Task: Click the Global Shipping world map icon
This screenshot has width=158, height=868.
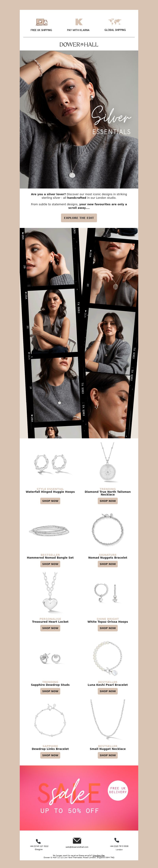Action: (x=115, y=22)
